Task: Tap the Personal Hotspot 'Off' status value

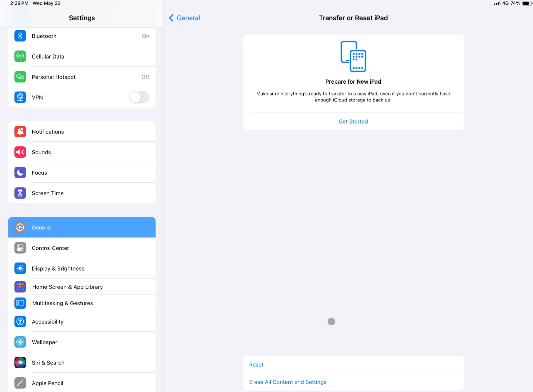Action: [145, 77]
